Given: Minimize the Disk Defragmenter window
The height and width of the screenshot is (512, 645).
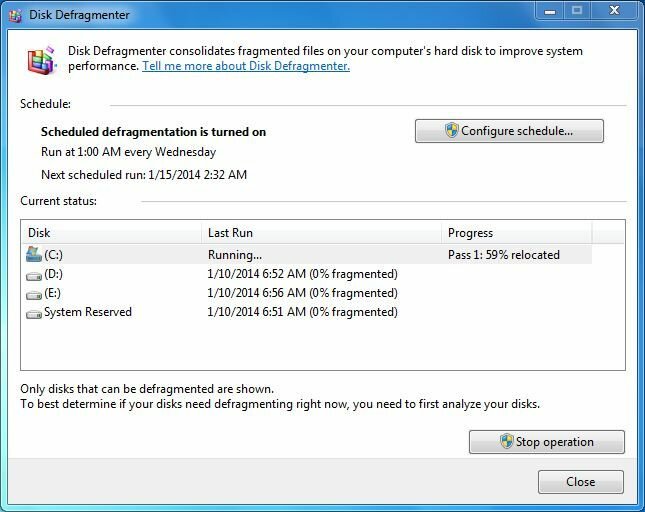Looking at the screenshot, I should (x=550, y=11).
